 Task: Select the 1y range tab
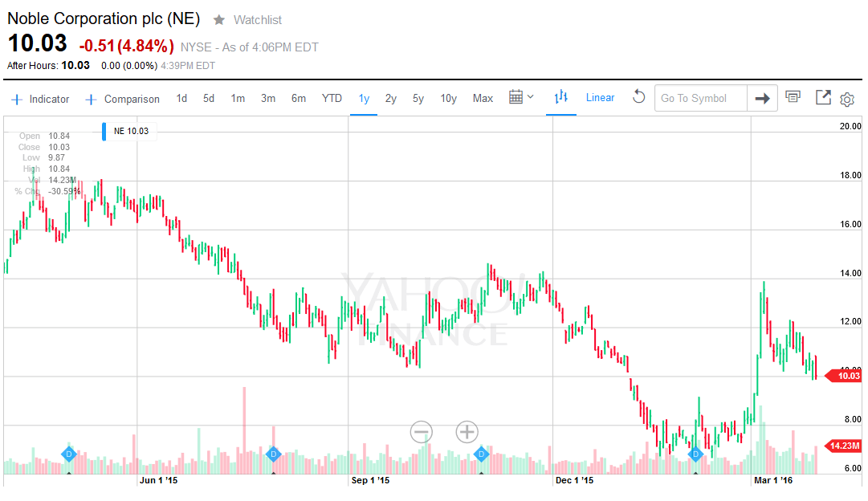[364, 99]
